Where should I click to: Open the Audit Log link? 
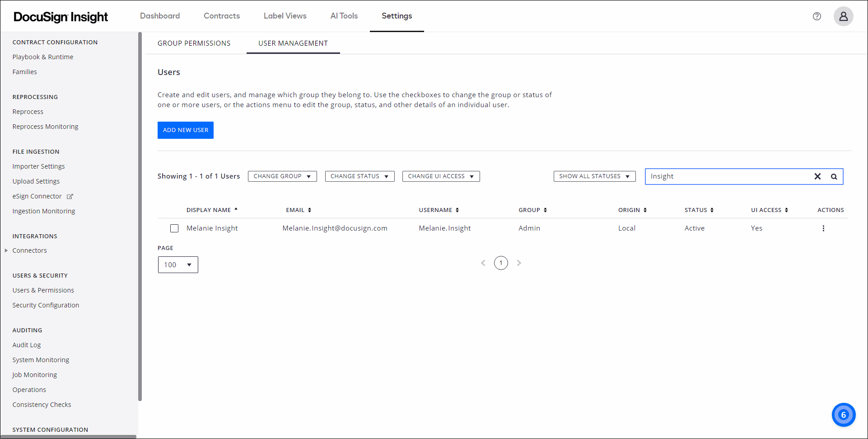(27, 345)
